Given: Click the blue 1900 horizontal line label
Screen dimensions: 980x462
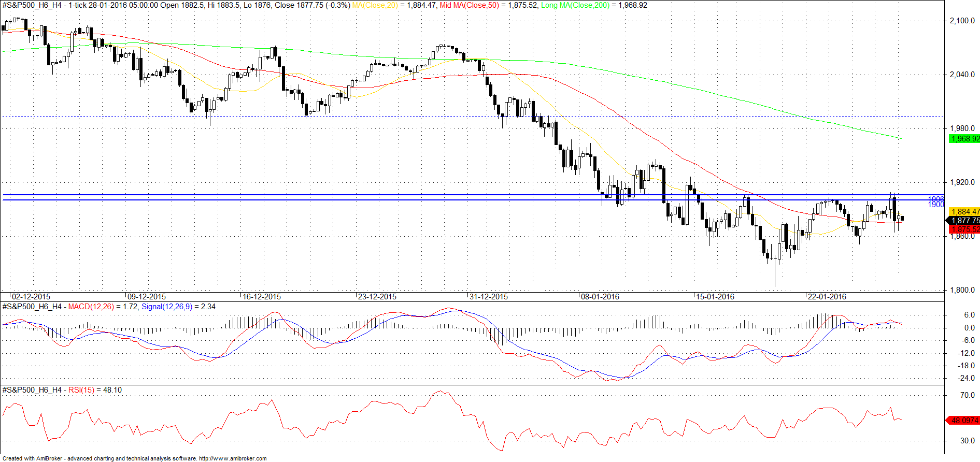Looking at the screenshot, I should 936,205.
